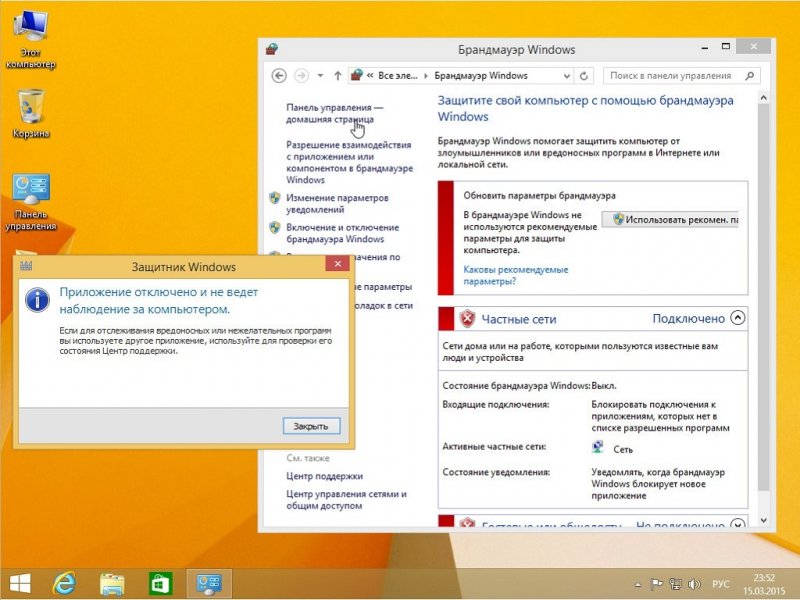This screenshot has width=800, height=600.
Task: Open File Explorer from the taskbar
Action: click(x=112, y=584)
